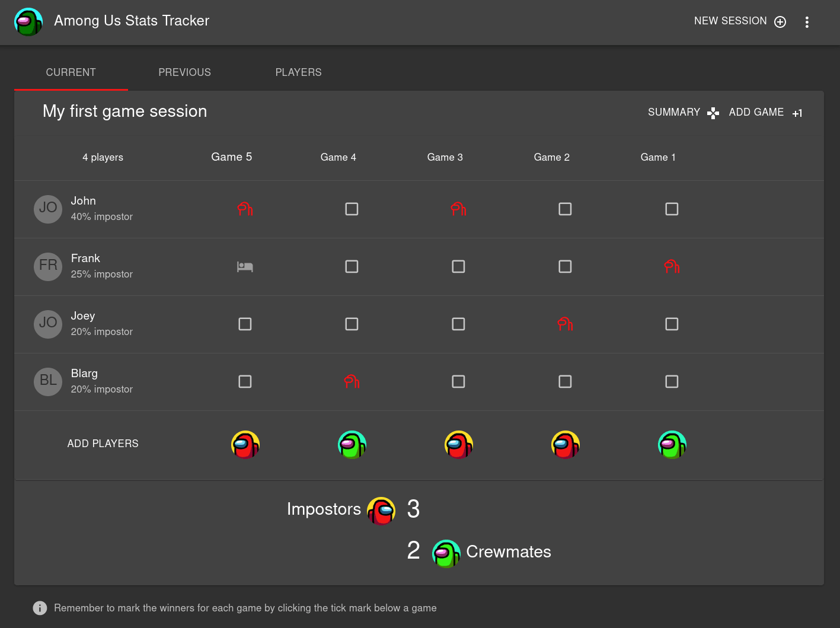Check Frank's box for Game 4
This screenshot has width=840, height=628.
(x=352, y=266)
